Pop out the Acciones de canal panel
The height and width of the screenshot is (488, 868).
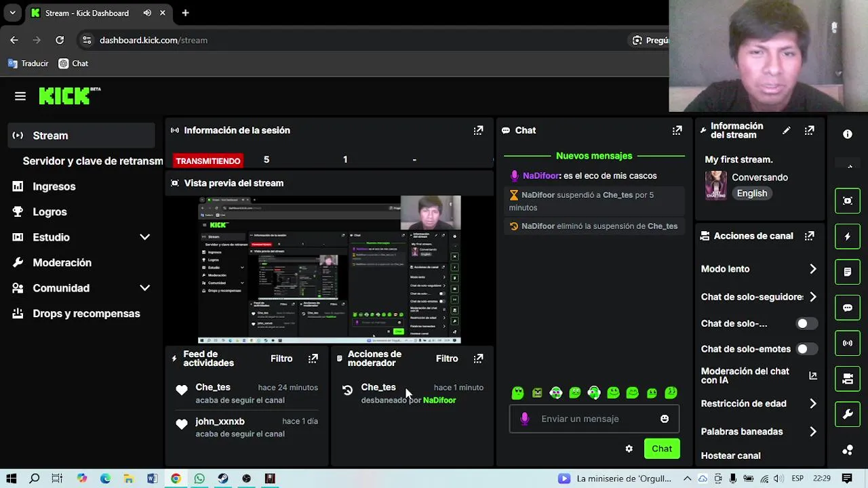point(809,236)
